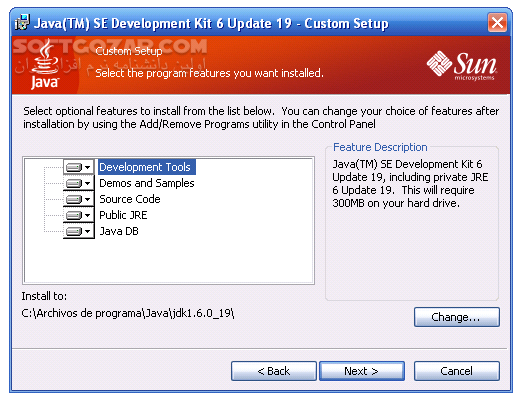Select the Development Tools feature
This screenshot has width=521, height=396.
[147, 167]
